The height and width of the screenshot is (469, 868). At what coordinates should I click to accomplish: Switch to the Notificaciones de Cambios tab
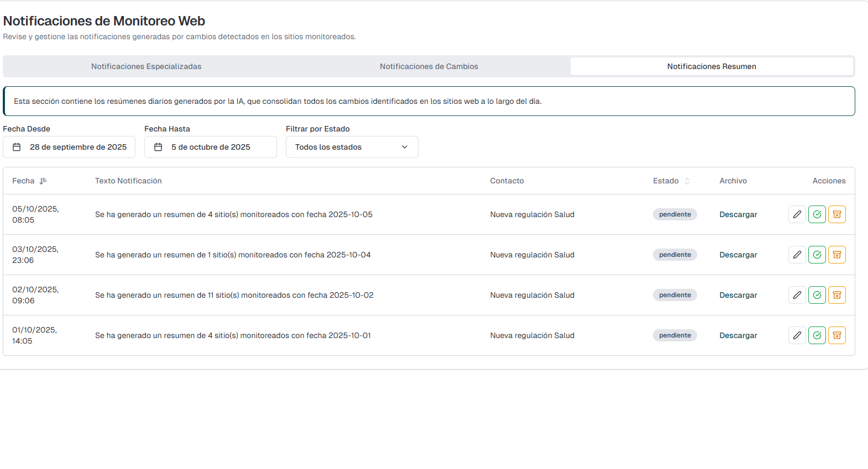click(x=428, y=66)
